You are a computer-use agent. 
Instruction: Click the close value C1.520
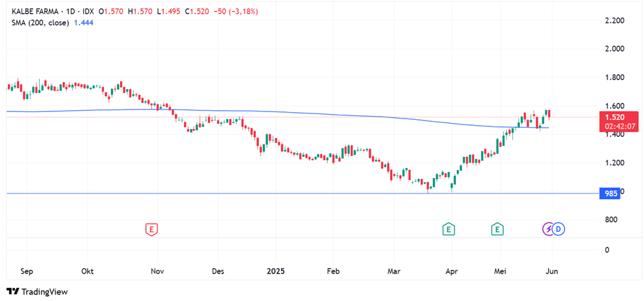click(x=197, y=12)
